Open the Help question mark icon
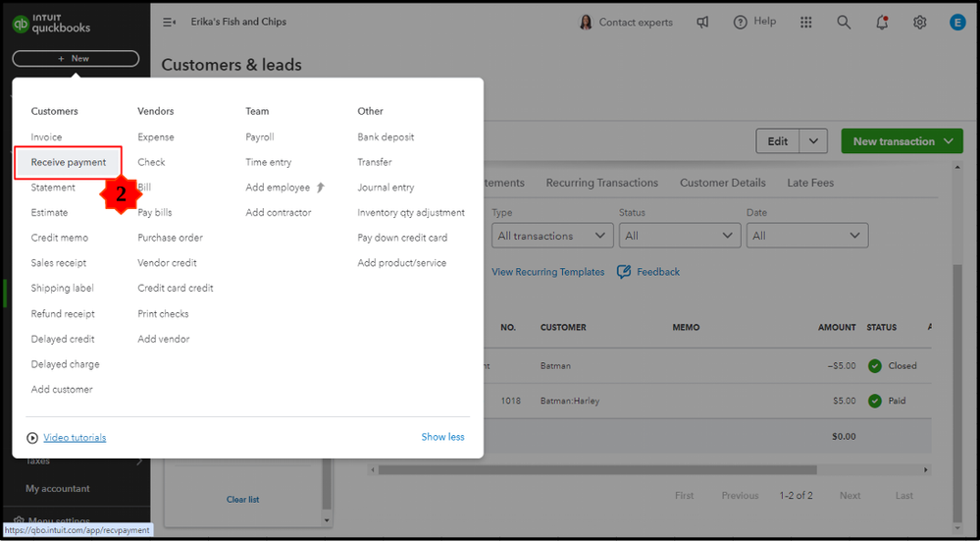Image resolution: width=980 pixels, height=541 pixels. tap(741, 23)
